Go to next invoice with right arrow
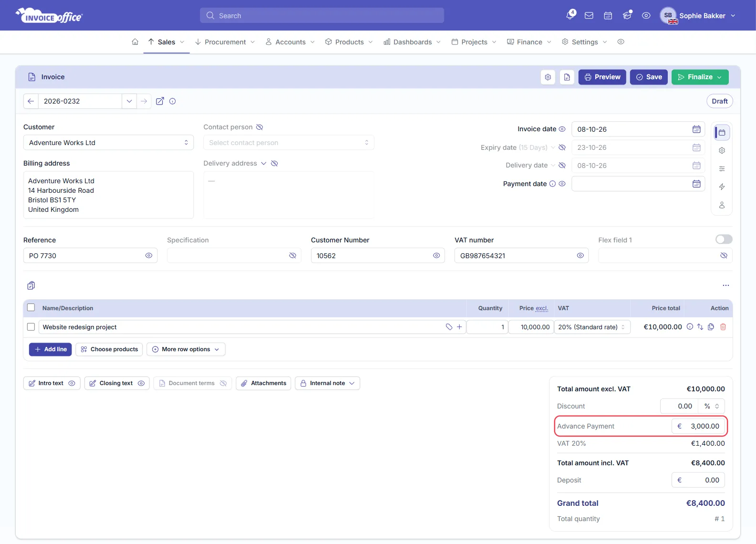Viewport: 756px width, 544px height. pos(144,101)
